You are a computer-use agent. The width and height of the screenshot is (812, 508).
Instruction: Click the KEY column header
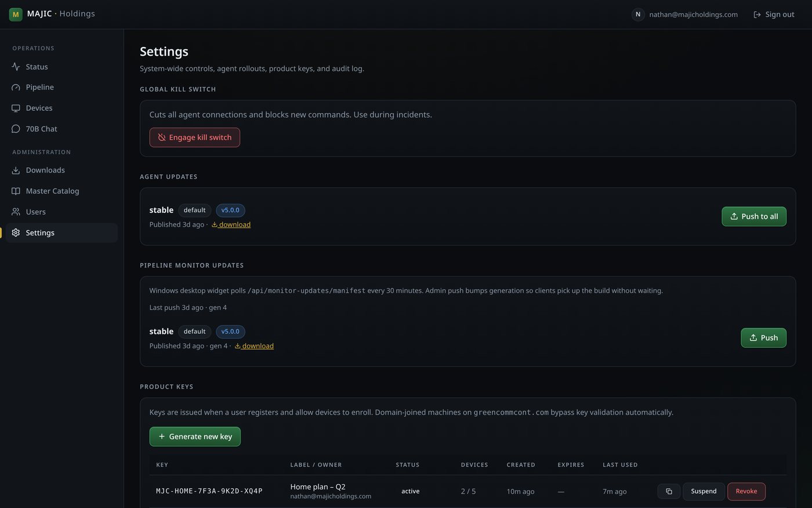(x=162, y=465)
